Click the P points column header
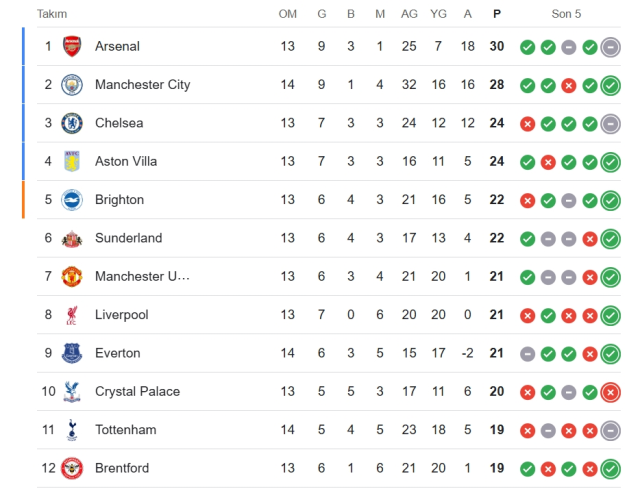 tap(497, 14)
